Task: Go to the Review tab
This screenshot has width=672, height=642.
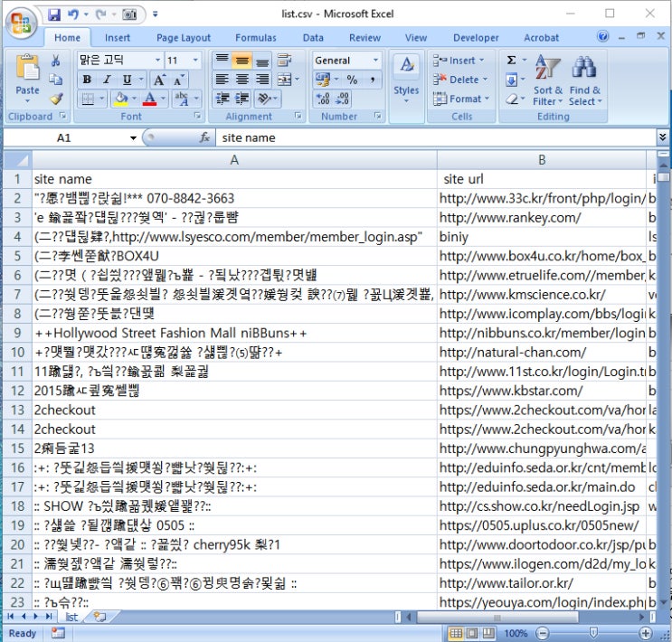Action: point(364,38)
